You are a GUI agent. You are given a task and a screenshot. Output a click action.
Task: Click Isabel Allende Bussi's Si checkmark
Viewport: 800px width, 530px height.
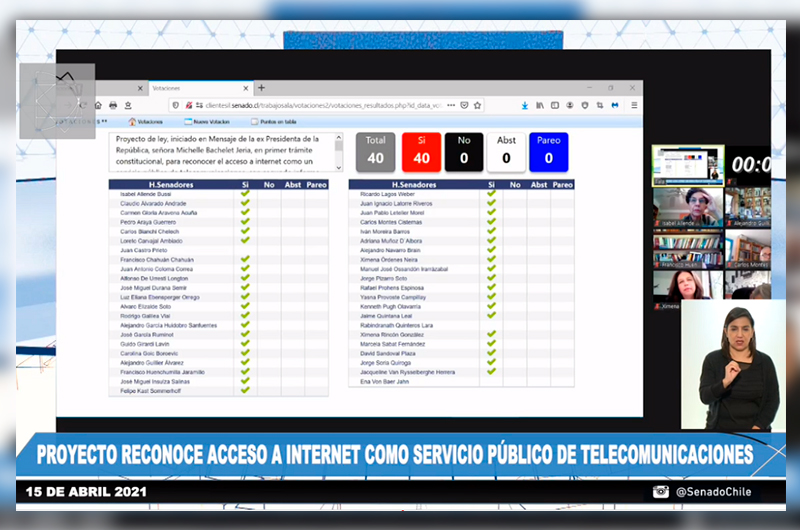(x=244, y=194)
